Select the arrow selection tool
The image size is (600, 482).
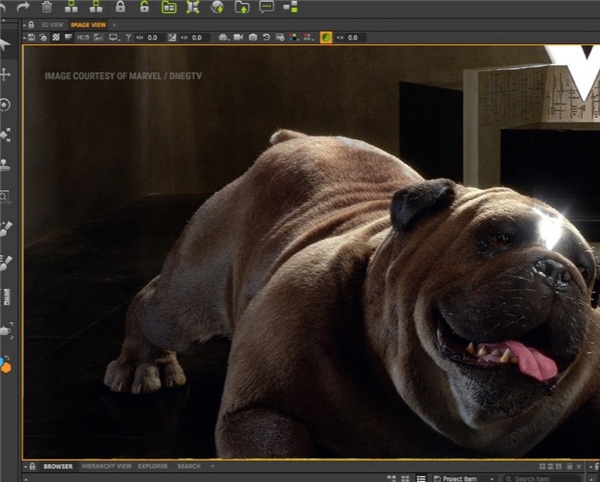pos(5,45)
